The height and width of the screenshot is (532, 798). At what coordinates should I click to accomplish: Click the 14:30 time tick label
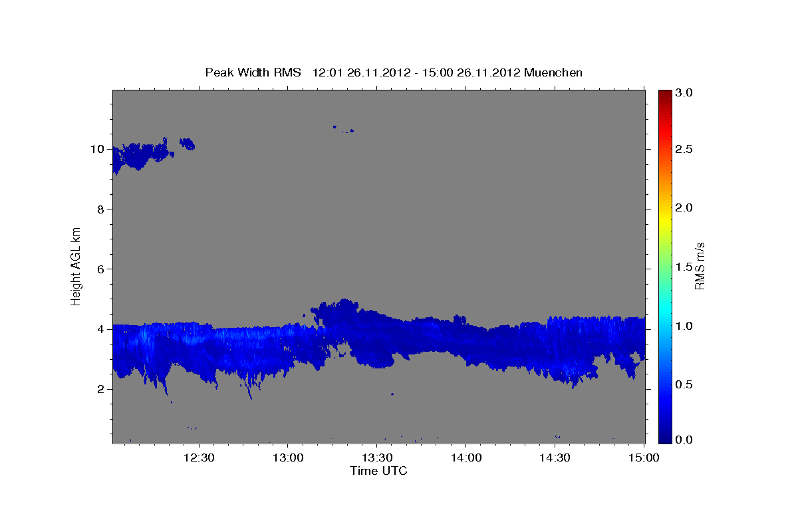point(555,458)
